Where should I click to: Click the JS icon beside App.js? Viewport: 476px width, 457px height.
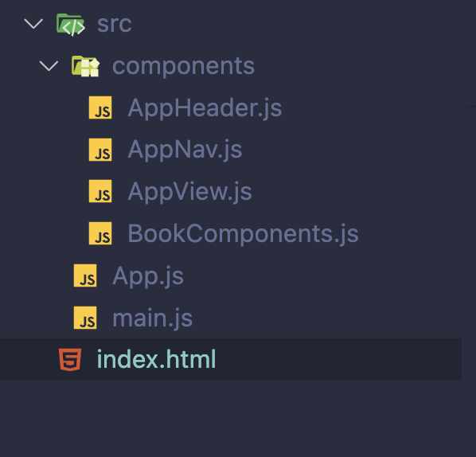point(85,275)
